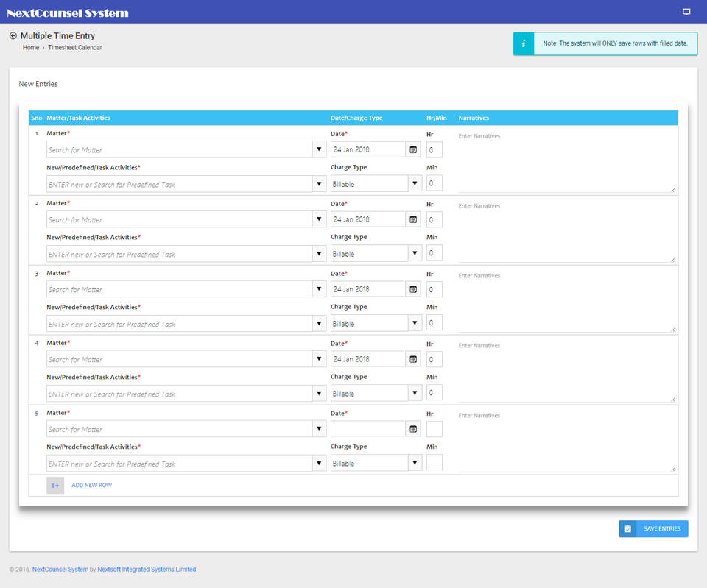Click the Narratives text area in row 3
The width and height of the screenshot is (707, 588).
[566, 302]
